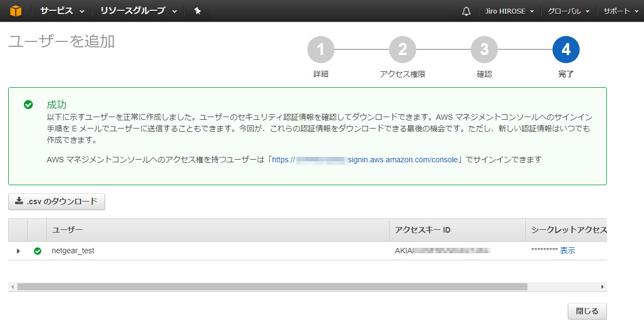The height and width of the screenshot is (323, 644).
Task: Click the scrollbar left arrow
Action: click(13, 287)
